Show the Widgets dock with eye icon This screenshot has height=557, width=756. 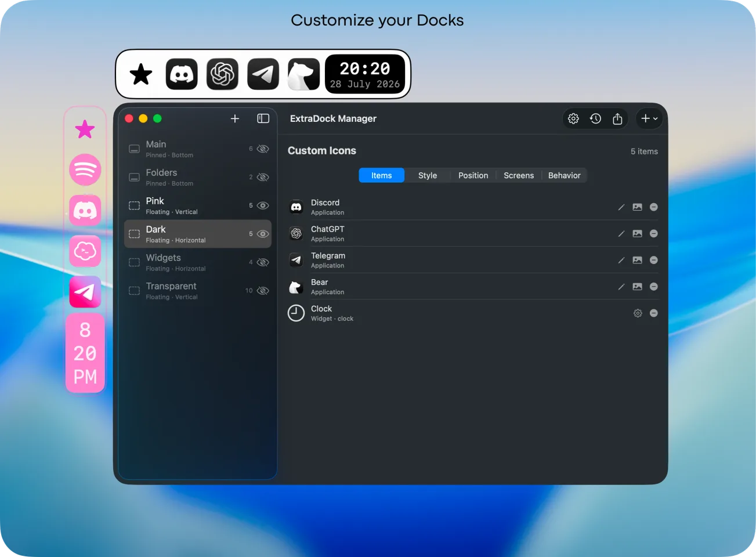click(x=263, y=262)
